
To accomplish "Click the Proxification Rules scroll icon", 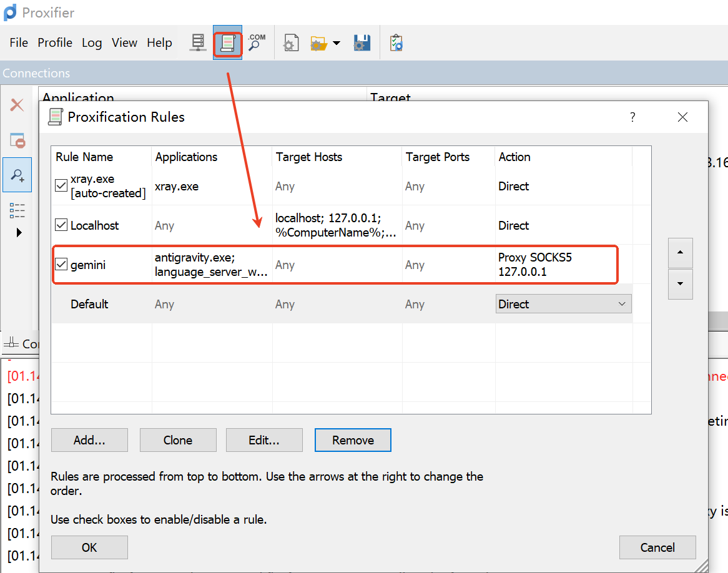I will coord(227,43).
